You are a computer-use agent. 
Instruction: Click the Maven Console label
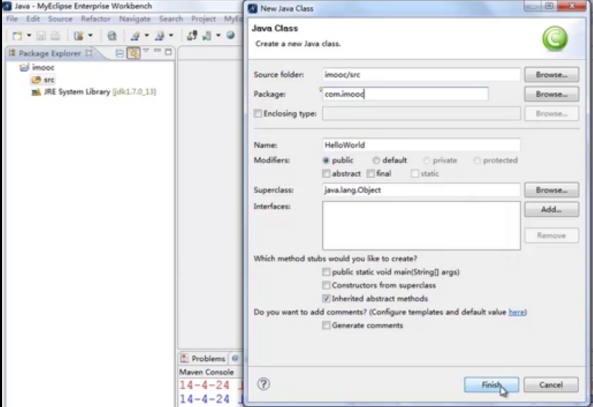click(206, 372)
